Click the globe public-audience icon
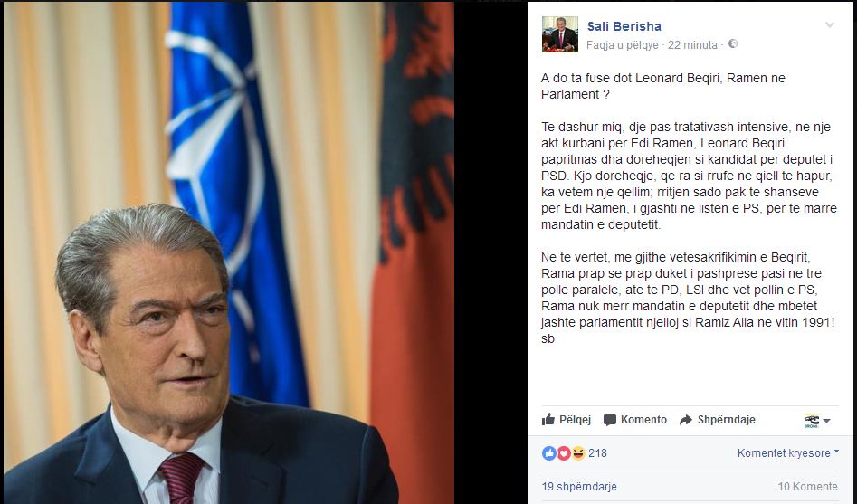This screenshot has width=857, height=504. [x=733, y=43]
